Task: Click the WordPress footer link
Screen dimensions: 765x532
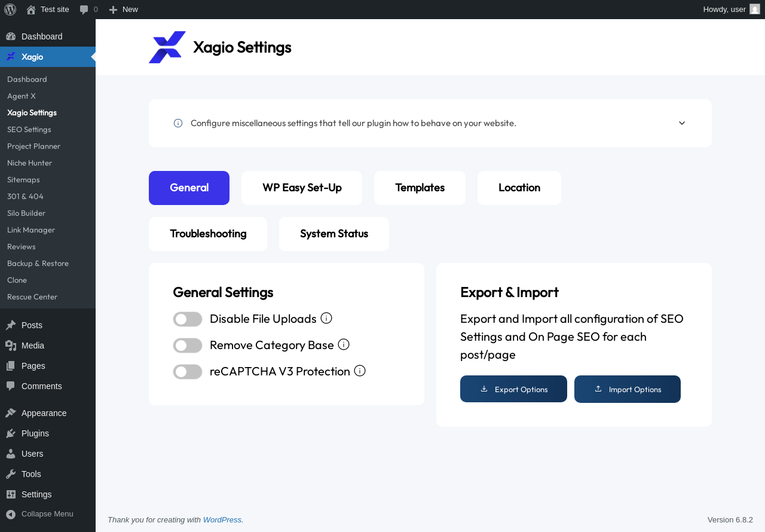Action: tap(222, 520)
